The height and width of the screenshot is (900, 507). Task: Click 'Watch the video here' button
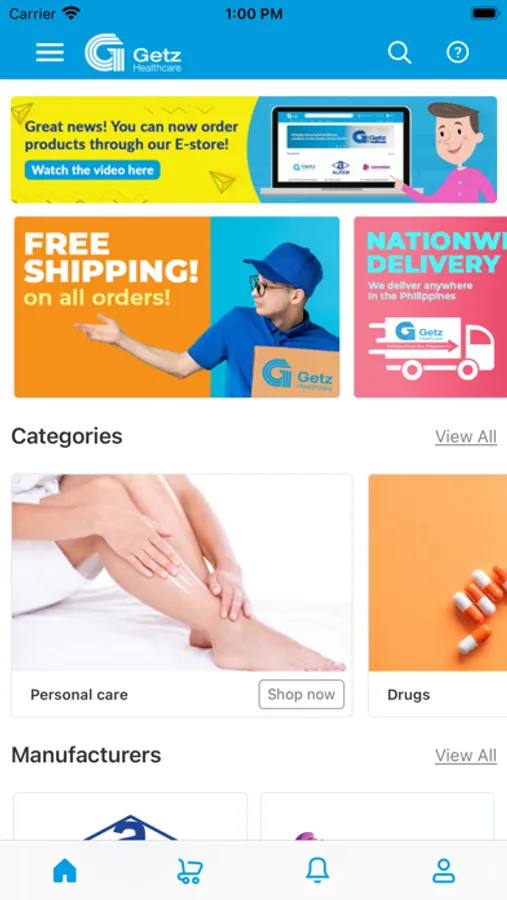[92, 170]
